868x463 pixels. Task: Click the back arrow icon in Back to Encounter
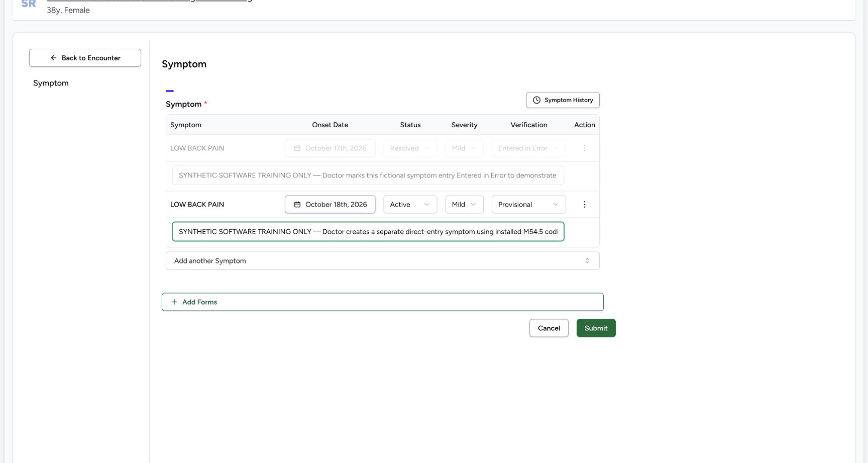coord(54,58)
